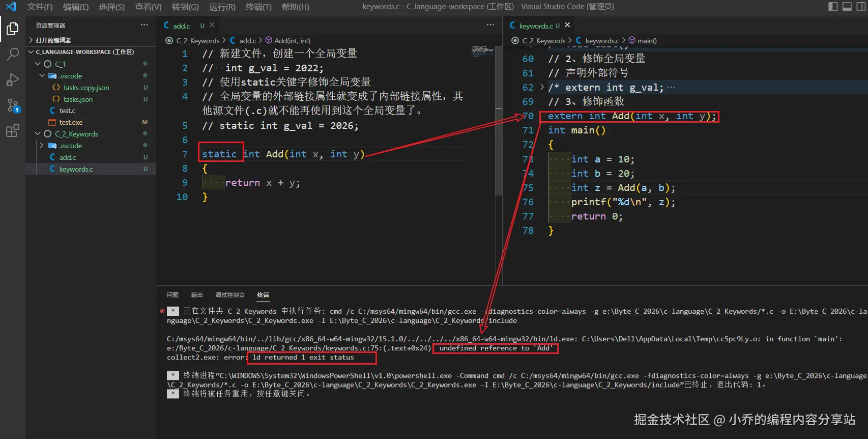Open more actions for add.c editor group
Viewport: 868px width, 439px height.
(490, 25)
